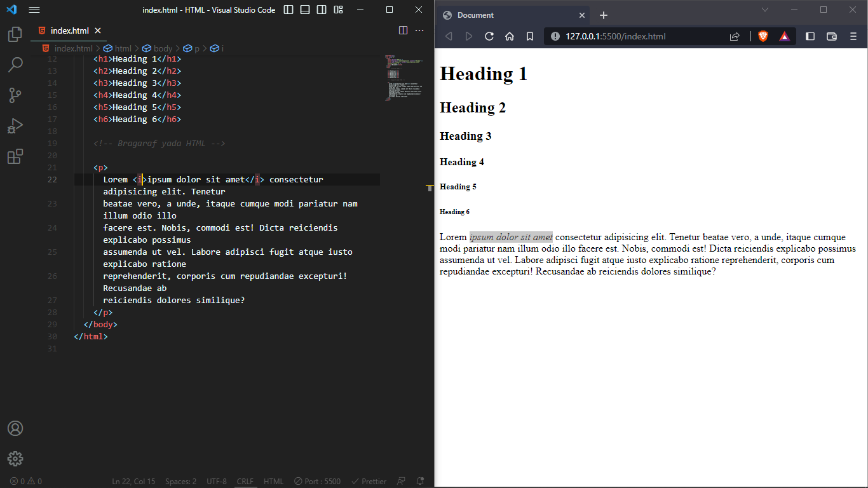Open a new browser tab
Viewport: 868px width, 488px height.
(x=604, y=15)
